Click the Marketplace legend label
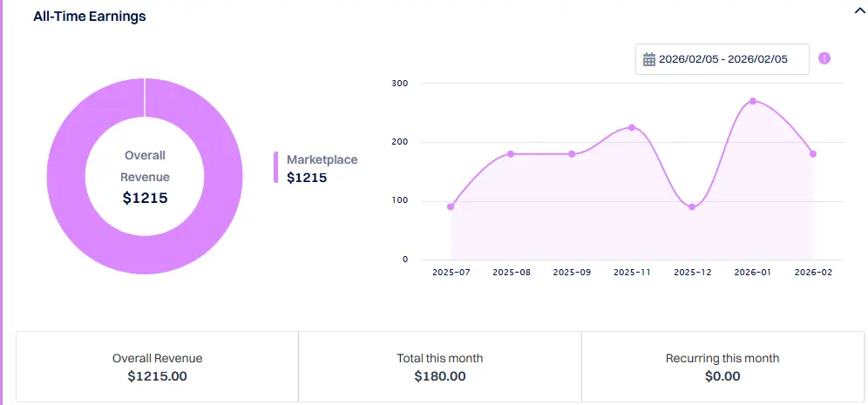Viewport: 868px width, 405px height. pyautogui.click(x=322, y=160)
